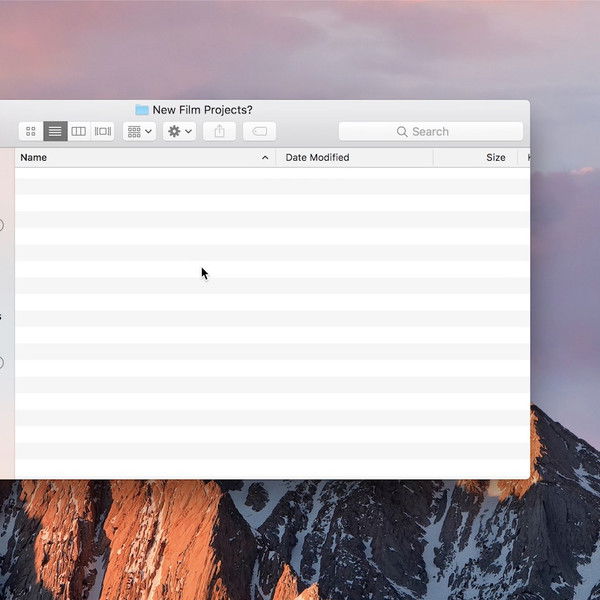The width and height of the screenshot is (600, 600).
Task: Select the list view button
Action: (x=55, y=131)
